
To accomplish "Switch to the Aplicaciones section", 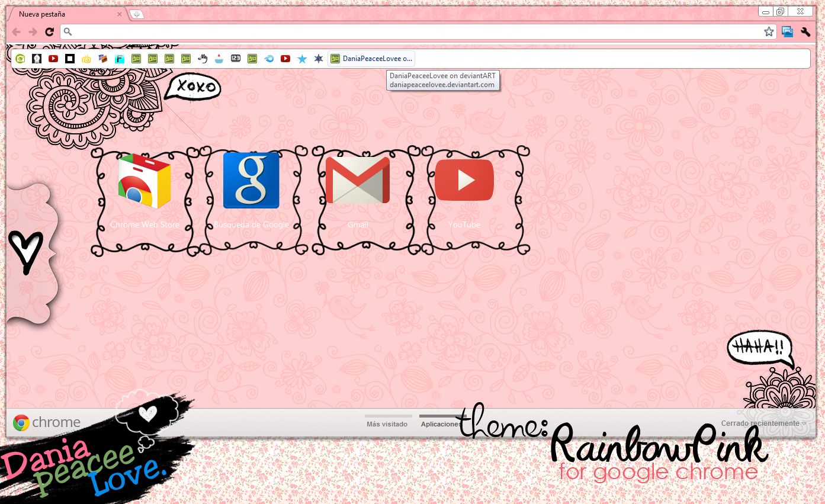I will [441, 423].
